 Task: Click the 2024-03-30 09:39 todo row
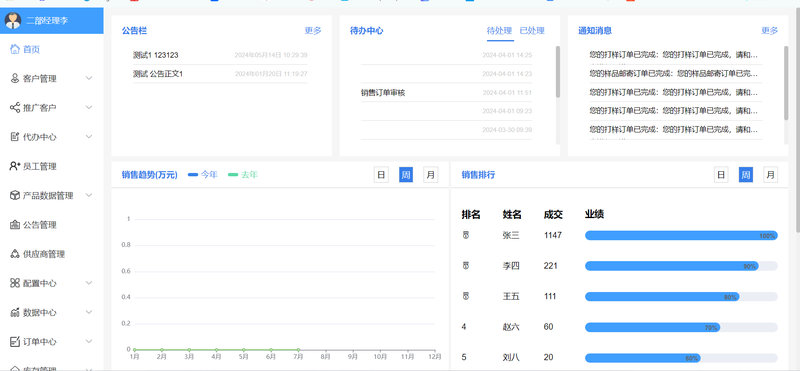click(446, 130)
